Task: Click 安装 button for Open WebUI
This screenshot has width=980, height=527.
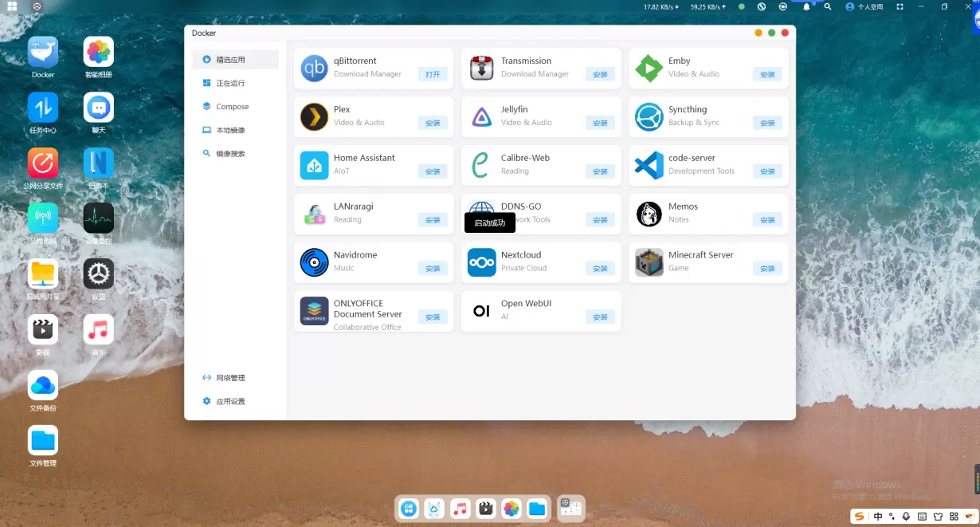Action: coord(600,317)
